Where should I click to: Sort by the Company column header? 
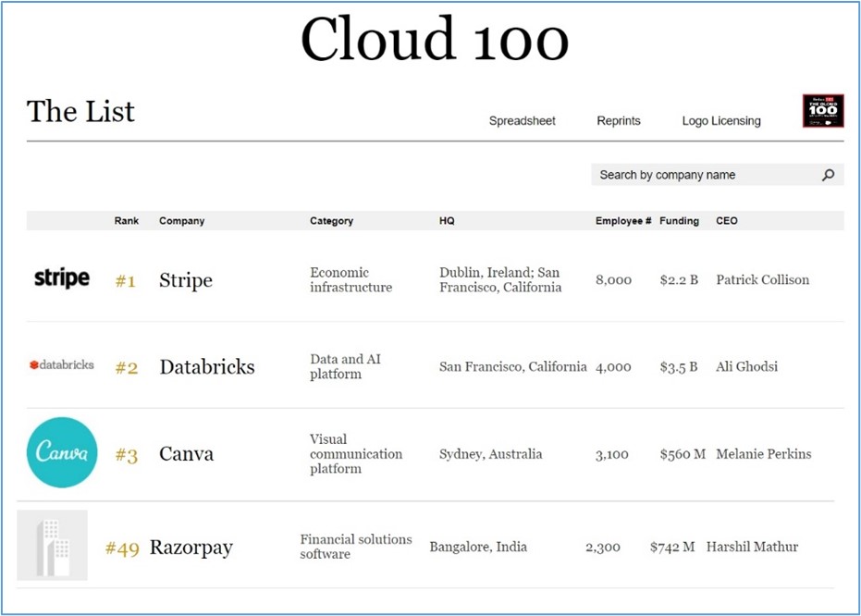pyautogui.click(x=182, y=221)
